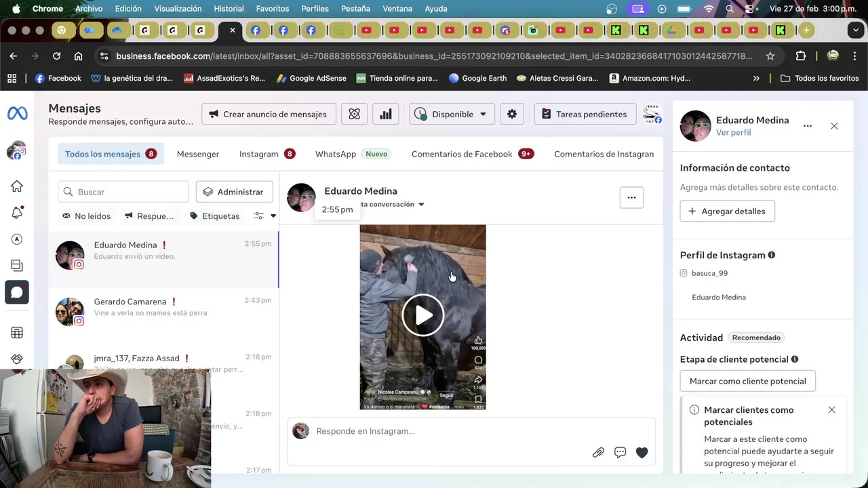Open the Perfiles menu in menu bar
The height and width of the screenshot is (488, 868).
[x=315, y=9]
